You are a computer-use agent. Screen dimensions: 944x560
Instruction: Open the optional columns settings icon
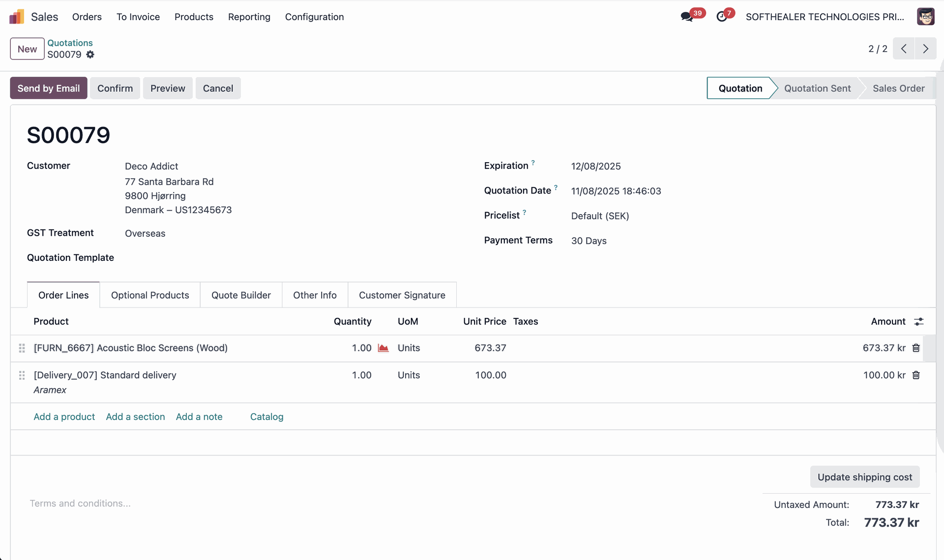point(918,322)
